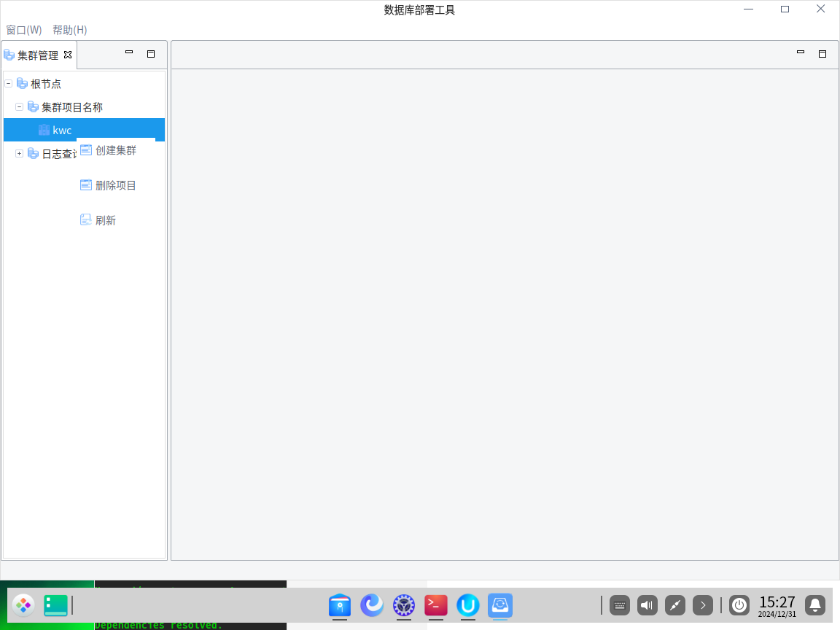The height and width of the screenshot is (630, 840).
Task: Click the notification bell icon
Action: (x=815, y=605)
